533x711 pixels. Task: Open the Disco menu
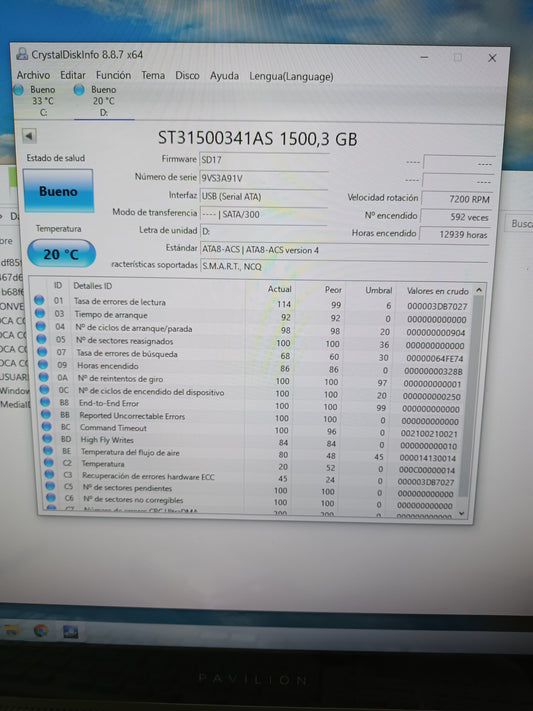tap(187, 75)
